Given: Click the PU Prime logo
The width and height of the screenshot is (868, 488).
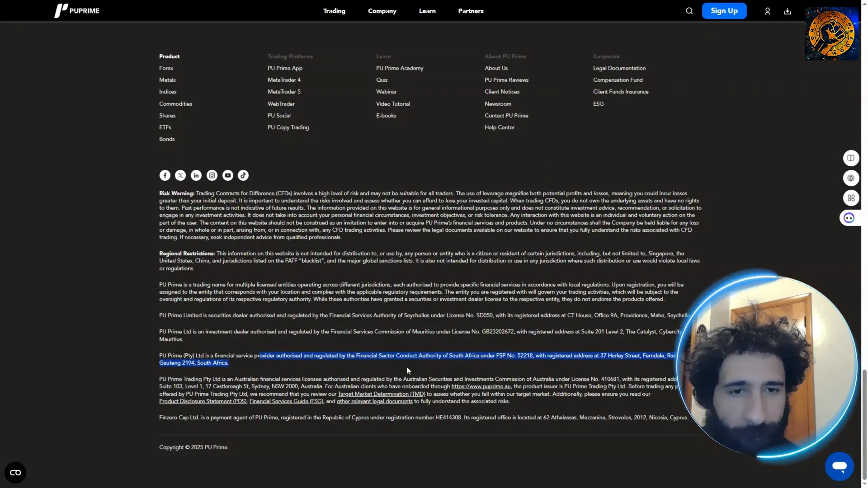Looking at the screenshot, I should click(x=77, y=11).
